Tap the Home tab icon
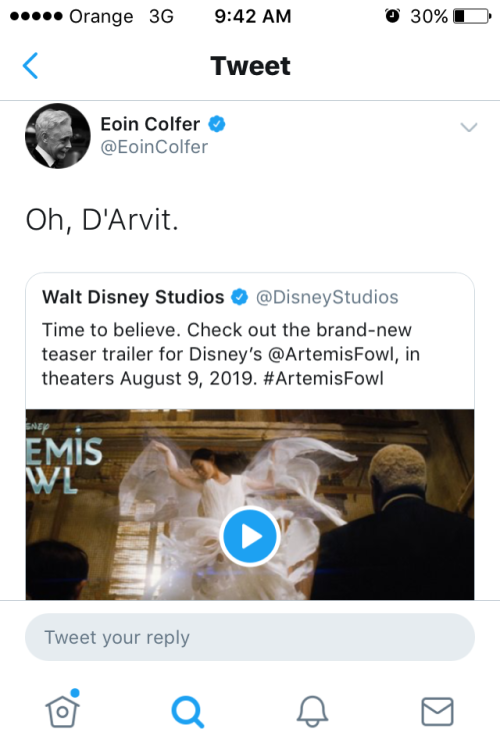The image size is (500, 750). pos(63,708)
